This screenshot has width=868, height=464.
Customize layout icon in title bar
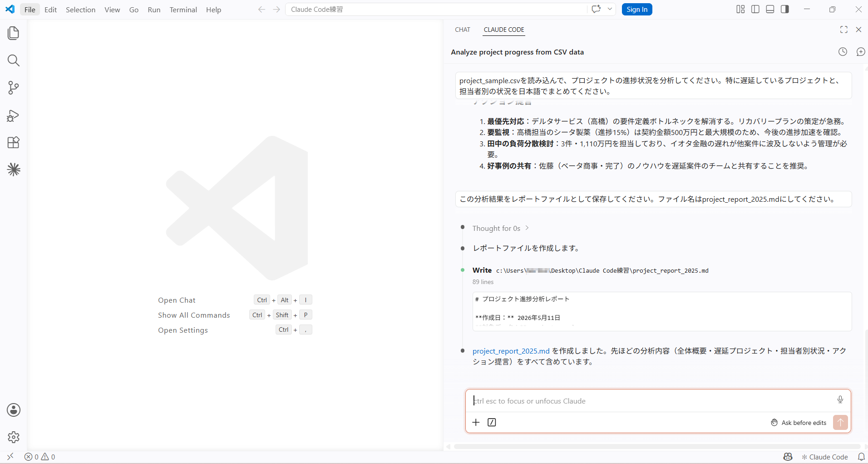(740, 9)
